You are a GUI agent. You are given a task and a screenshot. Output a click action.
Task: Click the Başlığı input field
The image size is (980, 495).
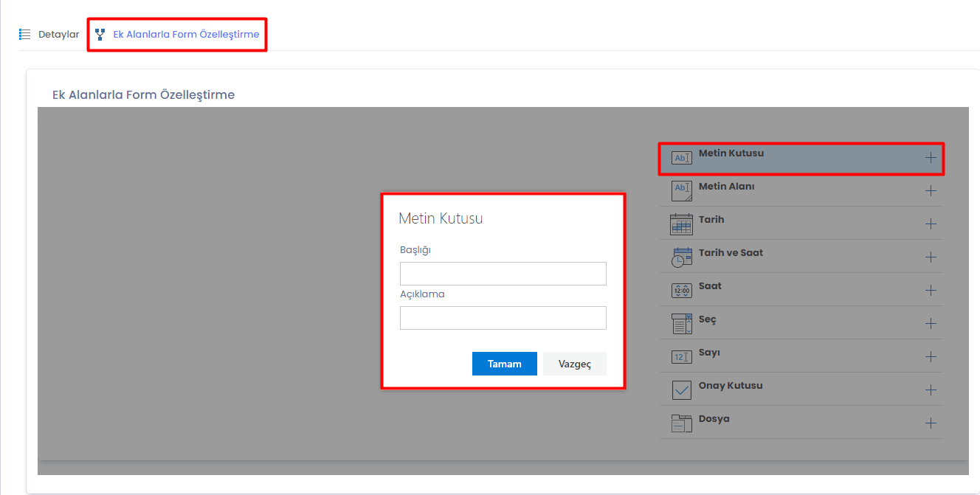coord(503,274)
